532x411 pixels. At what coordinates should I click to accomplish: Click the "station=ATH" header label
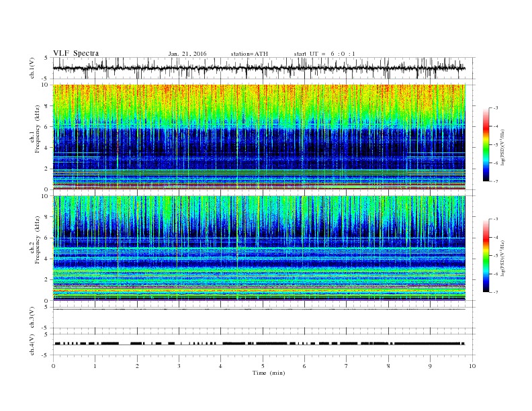click(x=249, y=54)
